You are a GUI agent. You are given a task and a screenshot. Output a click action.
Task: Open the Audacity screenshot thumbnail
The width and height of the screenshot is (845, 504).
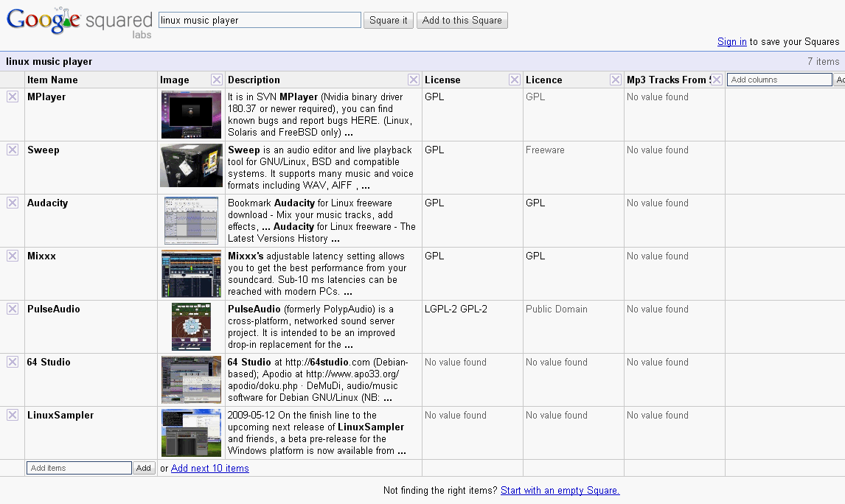(191, 221)
